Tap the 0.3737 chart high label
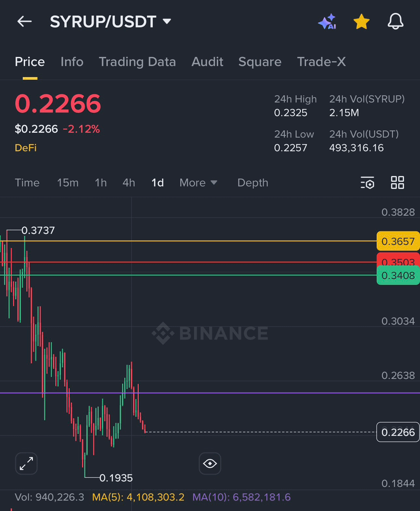The height and width of the screenshot is (511, 420). (x=38, y=231)
